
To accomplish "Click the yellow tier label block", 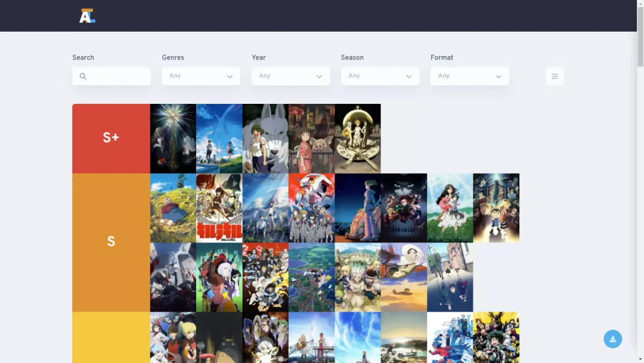I will point(111,337).
